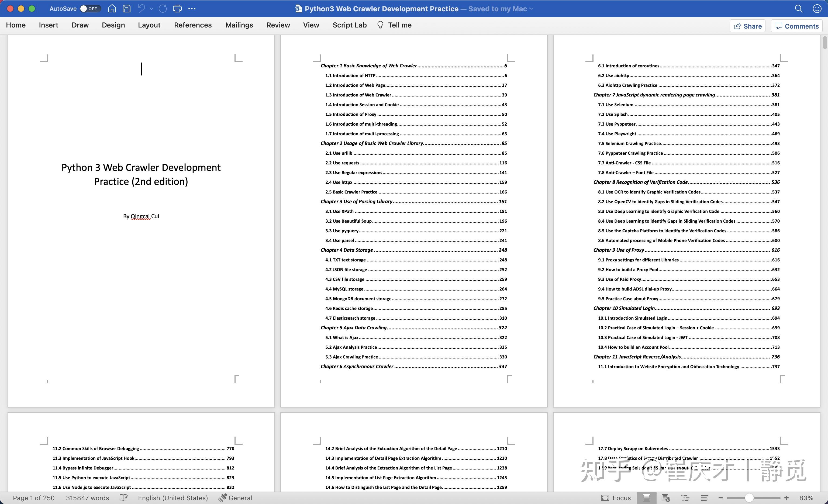The height and width of the screenshot is (504, 828).
Task: Click the zoom slider handle
Action: point(749,498)
